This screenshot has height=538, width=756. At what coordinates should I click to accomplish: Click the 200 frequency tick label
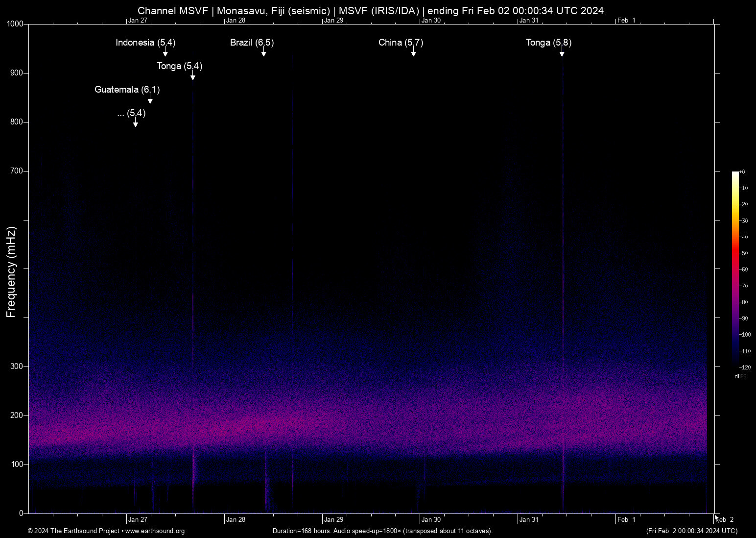tap(17, 416)
